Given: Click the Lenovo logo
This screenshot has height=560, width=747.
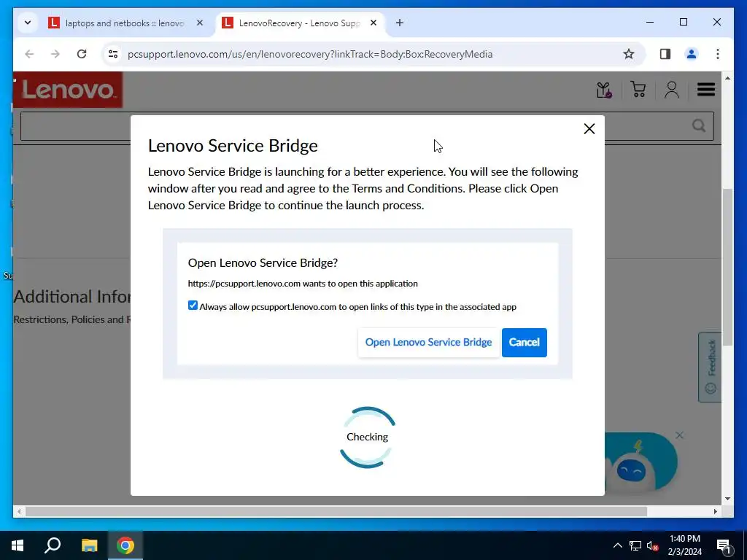Looking at the screenshot, I should 68,90.
